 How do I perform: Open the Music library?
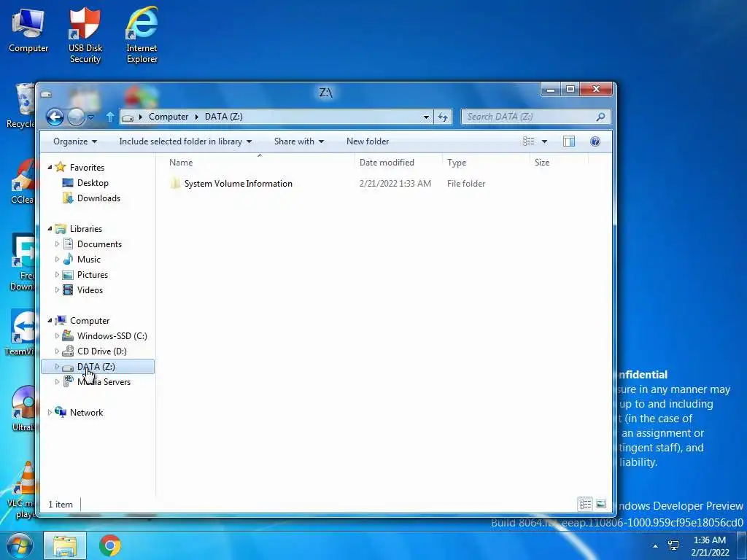click(x=88, y=260)
